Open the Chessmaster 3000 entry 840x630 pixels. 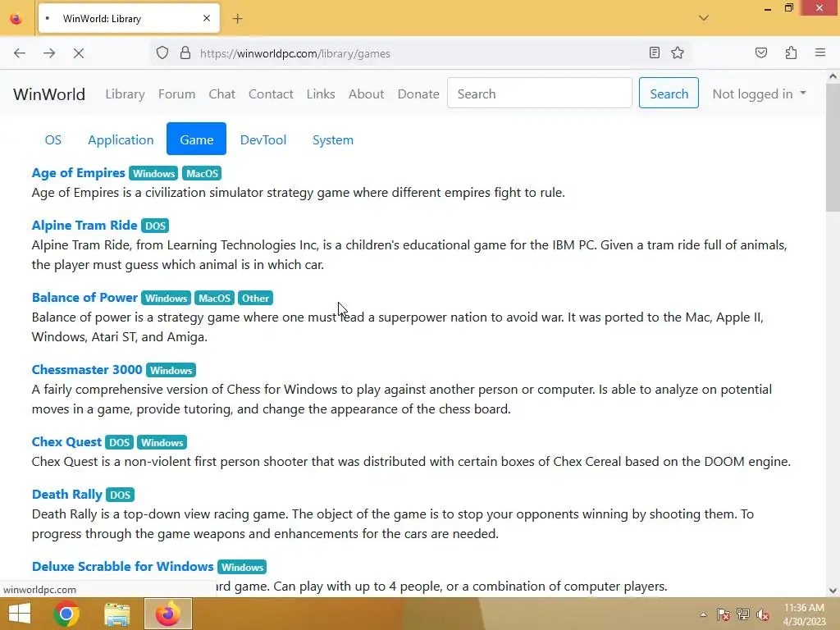point(87,370)
